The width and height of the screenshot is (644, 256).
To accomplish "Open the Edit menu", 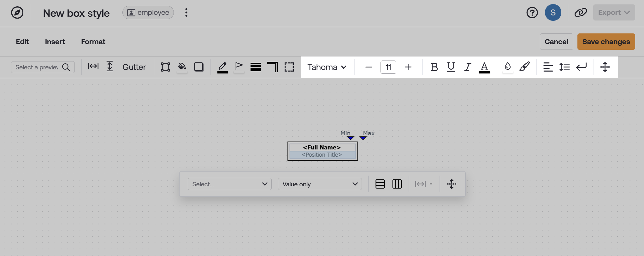I will (22, 42).
